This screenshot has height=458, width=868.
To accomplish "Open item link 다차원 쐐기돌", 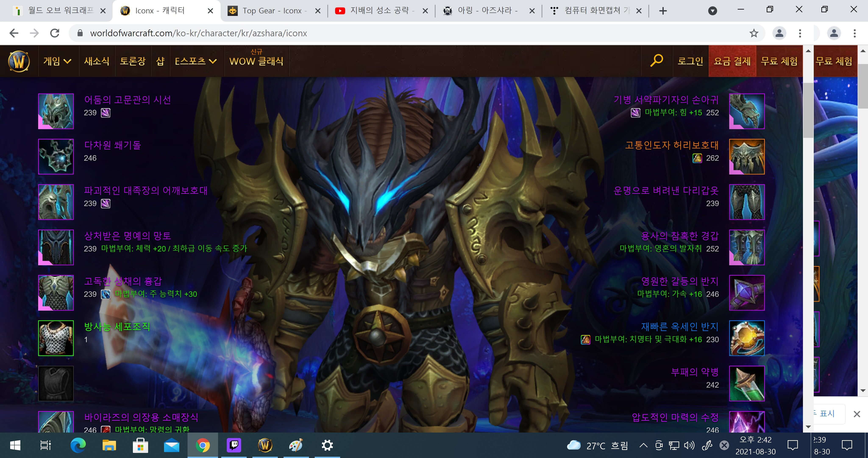I will [112, 145].
